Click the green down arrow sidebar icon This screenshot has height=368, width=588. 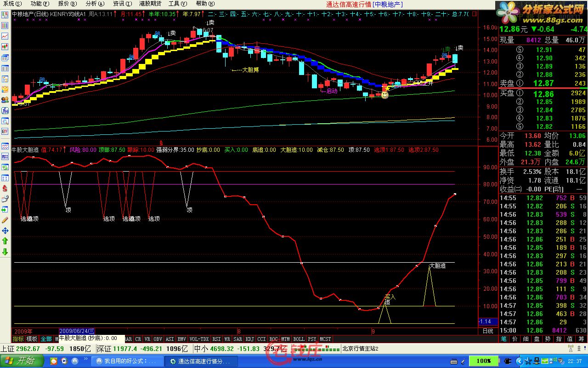pos(5,252)
